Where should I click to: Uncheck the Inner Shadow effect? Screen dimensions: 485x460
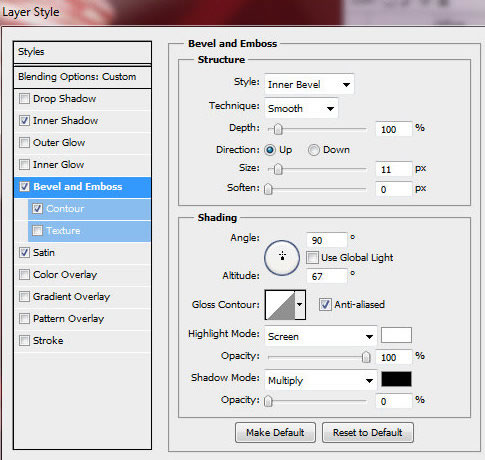point(24,121)
